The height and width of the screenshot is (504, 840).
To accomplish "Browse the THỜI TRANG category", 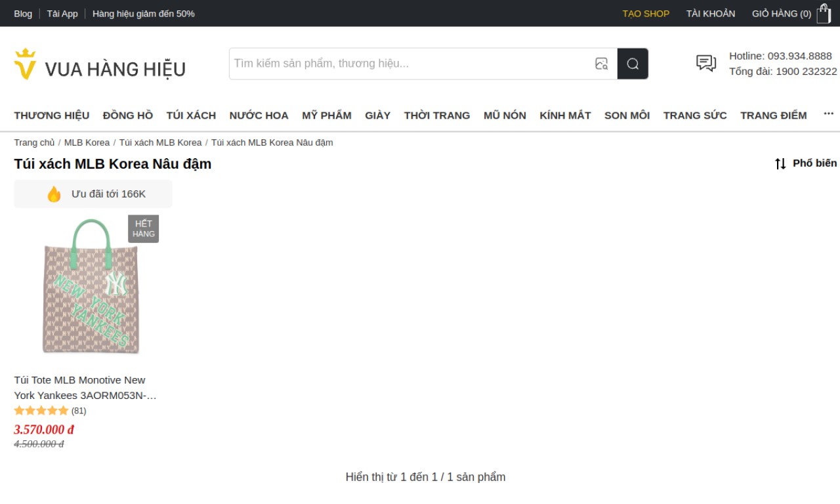I will click(437, 115).
